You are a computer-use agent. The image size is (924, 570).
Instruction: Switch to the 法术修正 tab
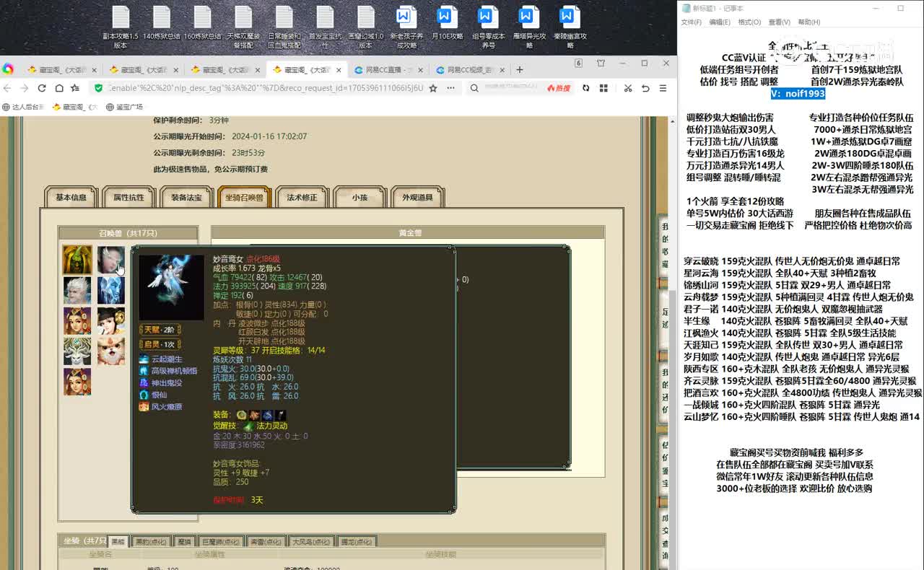pos(302,197)
